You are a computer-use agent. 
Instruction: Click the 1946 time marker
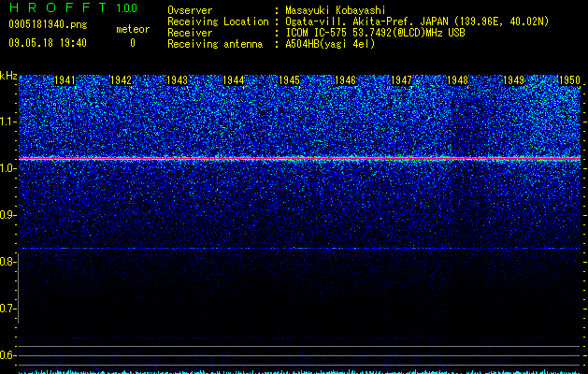[345, 80]
